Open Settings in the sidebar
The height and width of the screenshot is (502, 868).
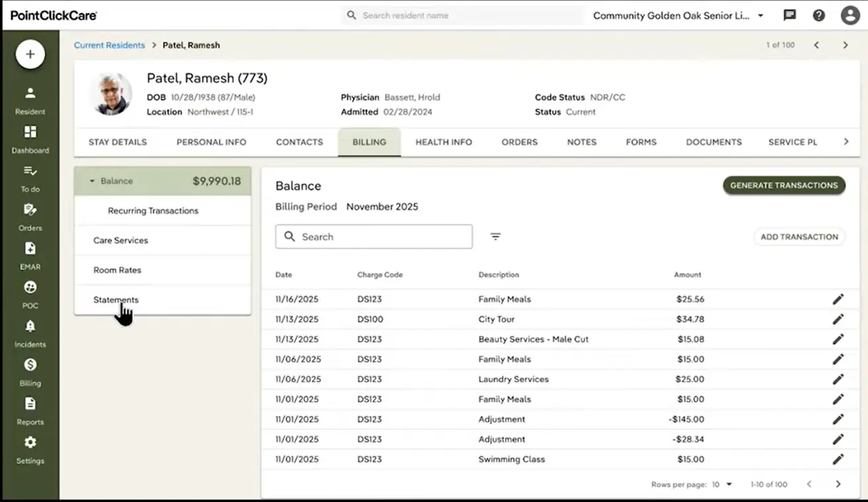[30, 450]
